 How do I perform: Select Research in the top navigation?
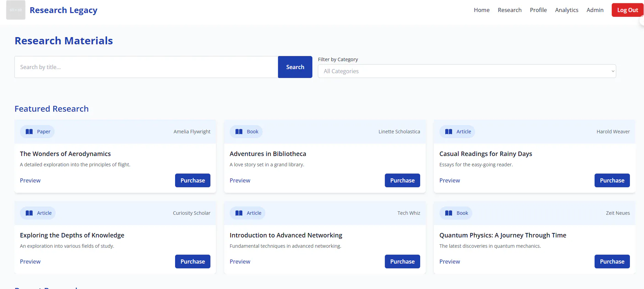pos(509,10)
